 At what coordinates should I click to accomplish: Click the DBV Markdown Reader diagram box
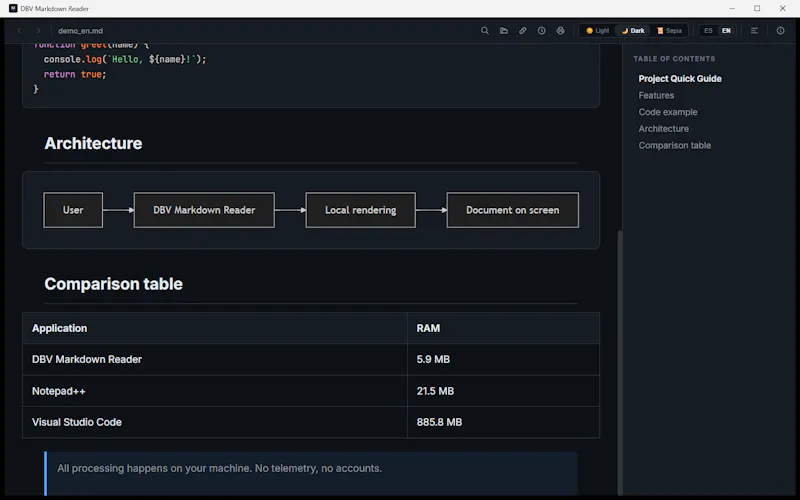(x=204, y=210)
